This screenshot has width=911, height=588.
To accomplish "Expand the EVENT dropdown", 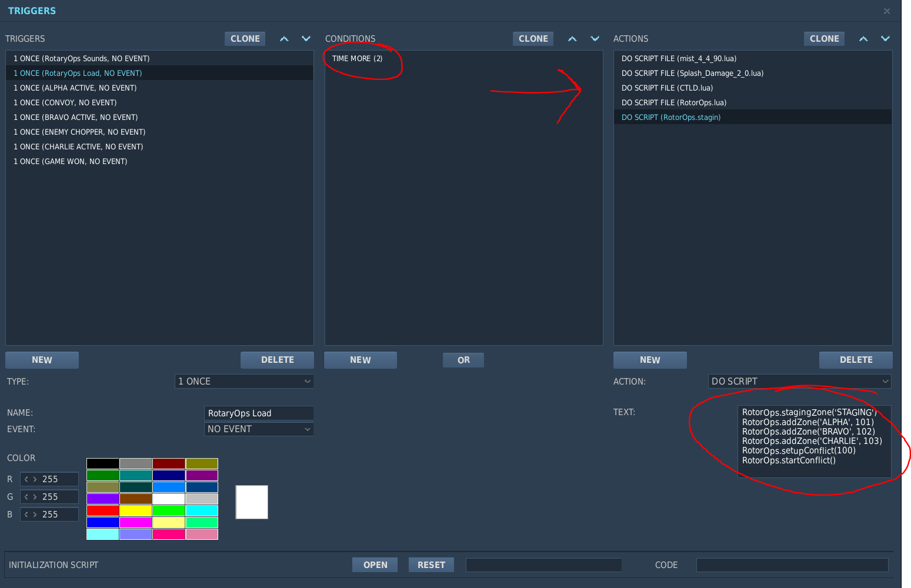I will (258, 429).
